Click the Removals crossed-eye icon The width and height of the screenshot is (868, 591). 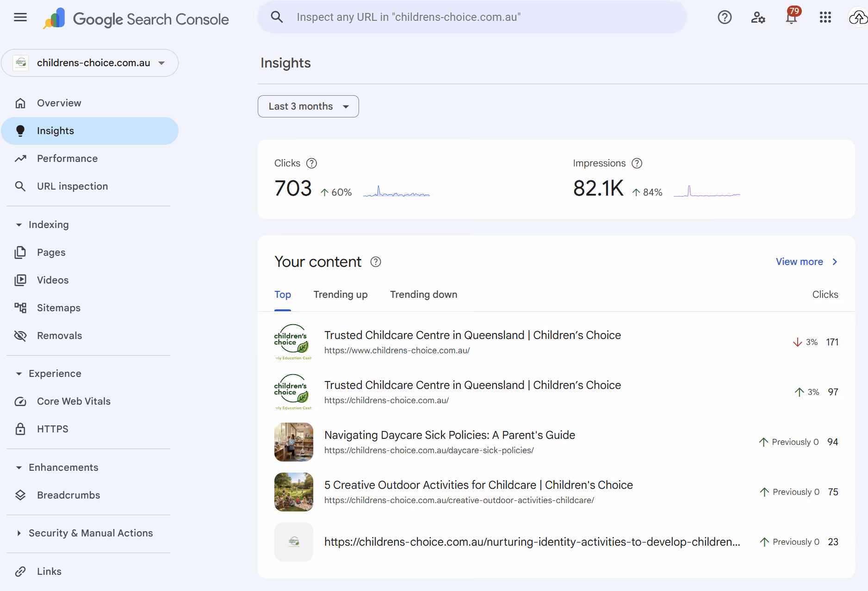20,336
